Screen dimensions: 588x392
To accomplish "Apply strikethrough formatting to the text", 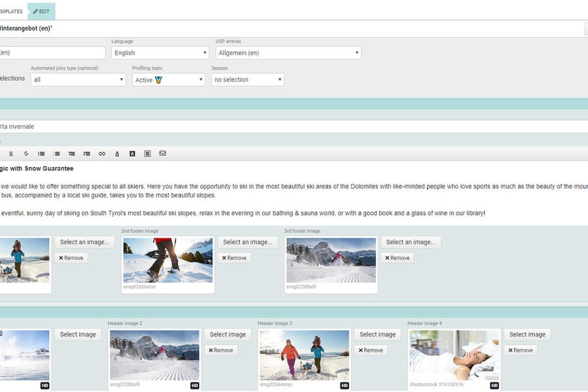I will tap(26, 154).
